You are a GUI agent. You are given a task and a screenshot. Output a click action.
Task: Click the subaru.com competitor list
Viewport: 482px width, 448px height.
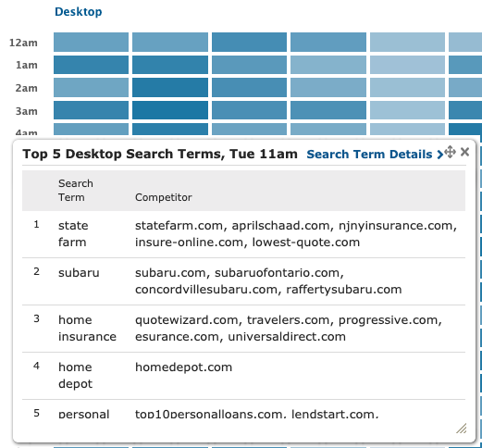pos(268,281)
